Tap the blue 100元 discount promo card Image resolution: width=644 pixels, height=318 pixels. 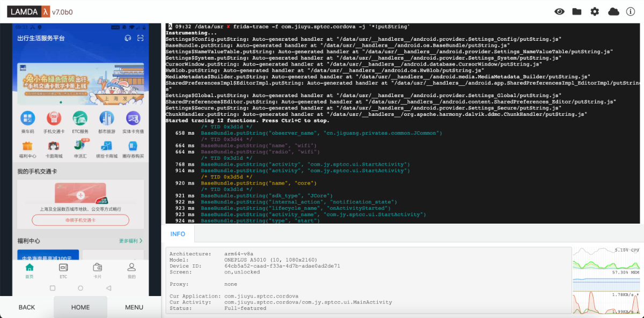coord(48,255)
